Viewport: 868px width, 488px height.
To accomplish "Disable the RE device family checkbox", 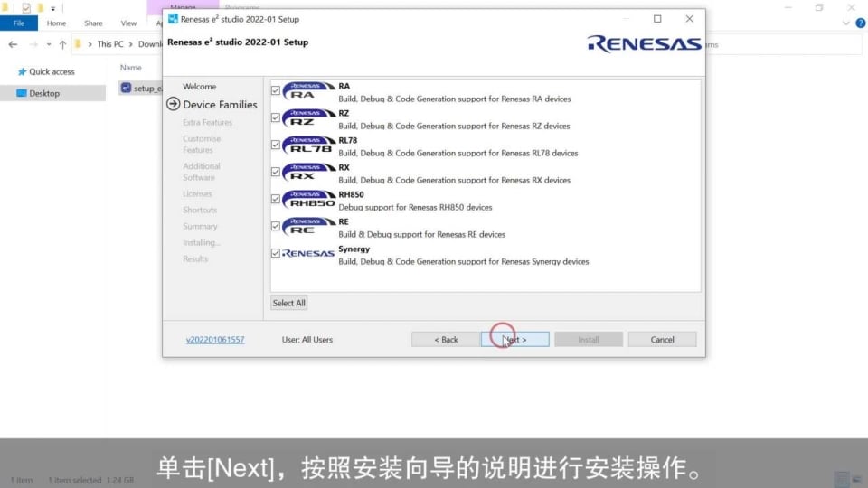I will (276, 226).
